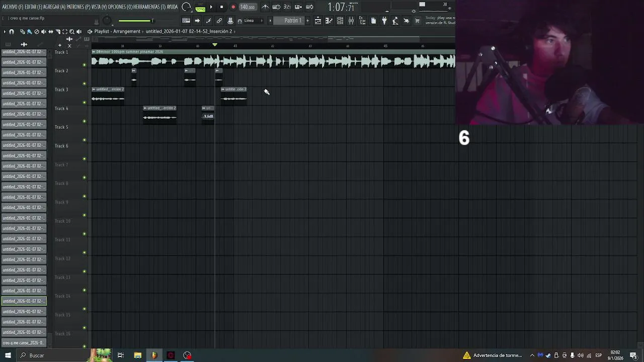
Task: Click the tempo tapper icon
Action: click(395, 21)
